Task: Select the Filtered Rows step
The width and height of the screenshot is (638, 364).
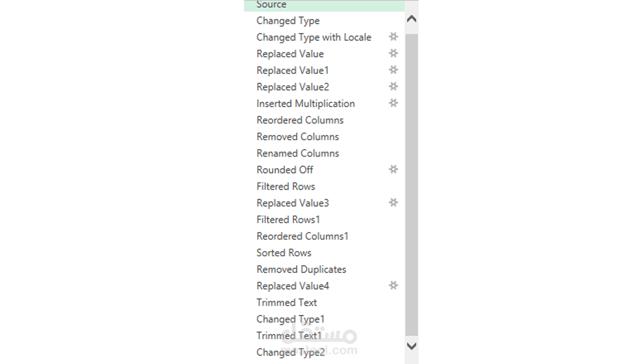Action: point(286,187)
